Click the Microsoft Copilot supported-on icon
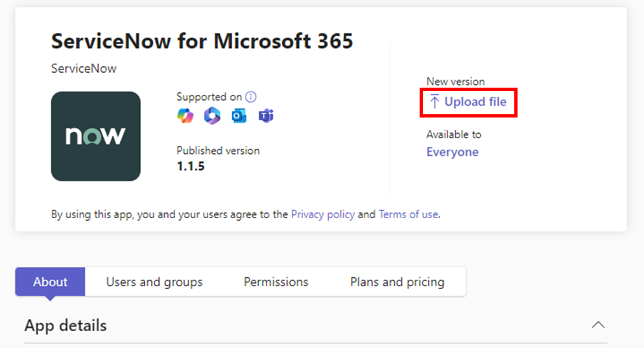644x348 pixels. coord(185,116)
